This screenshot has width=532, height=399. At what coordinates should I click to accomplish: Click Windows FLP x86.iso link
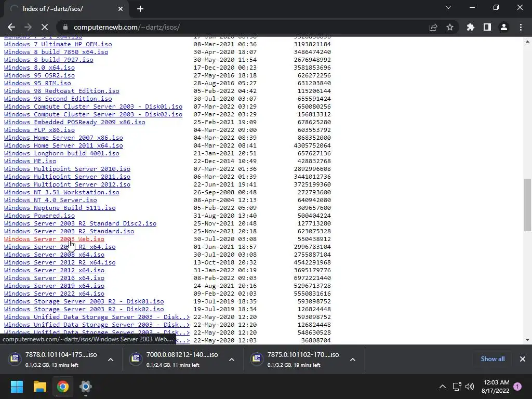pos(39,130)
